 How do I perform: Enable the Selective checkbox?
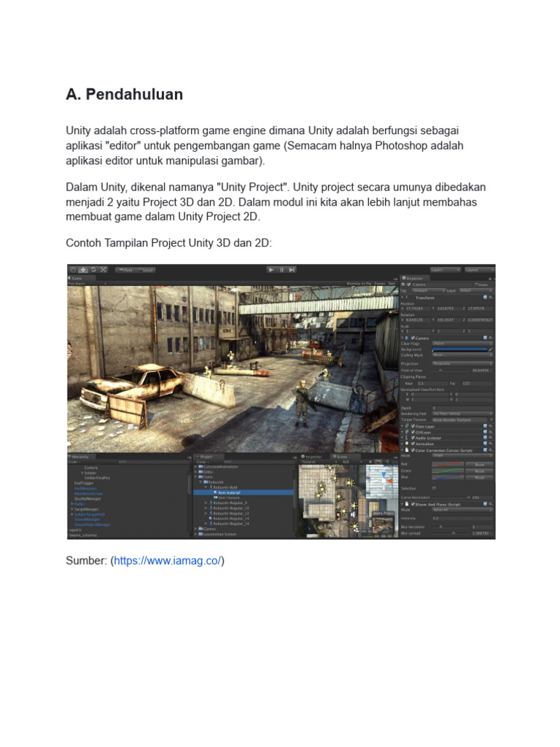click(435, 488)
